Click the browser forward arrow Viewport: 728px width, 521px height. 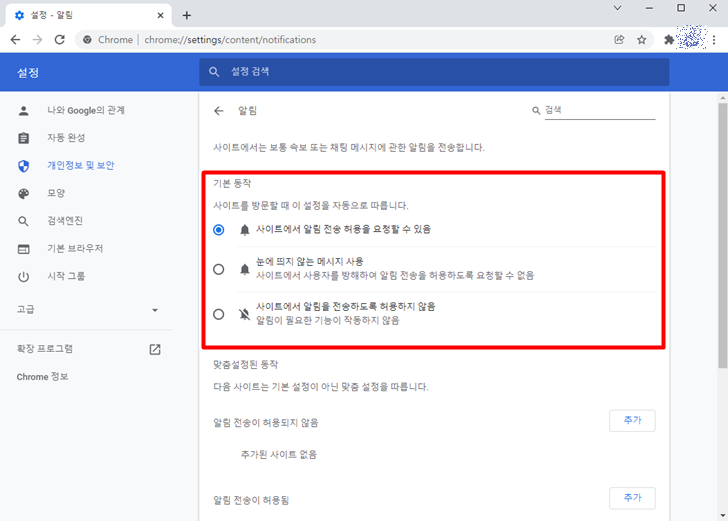coord(38,40)
